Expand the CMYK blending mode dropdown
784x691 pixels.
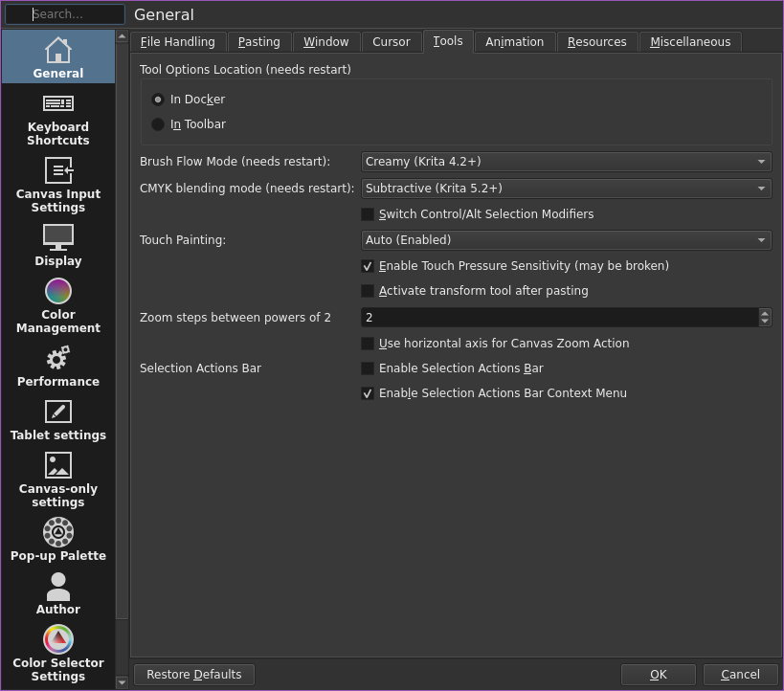pyautogui.click(x=566, y=189)
